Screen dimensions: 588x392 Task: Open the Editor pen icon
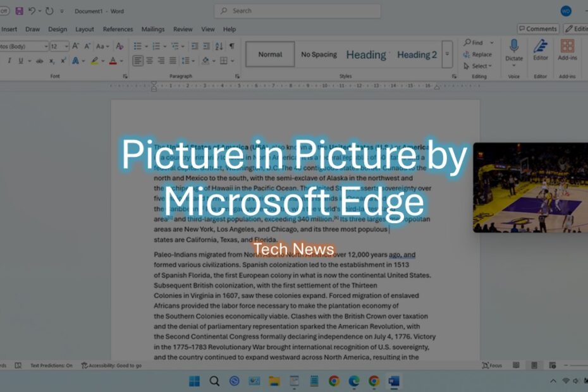click(x=541, y=46)
